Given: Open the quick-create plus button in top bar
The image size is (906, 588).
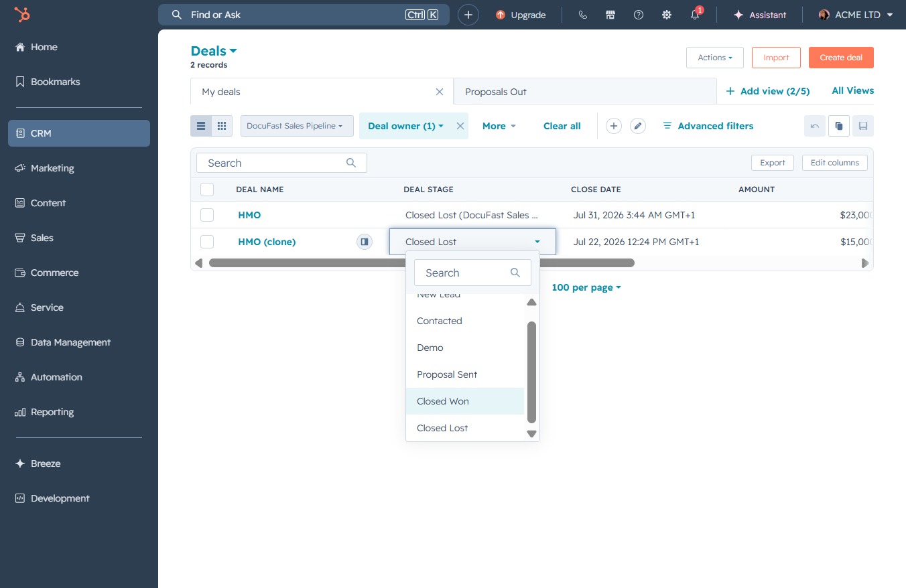Looking at the screenshot, I should [x=468, y=15].
